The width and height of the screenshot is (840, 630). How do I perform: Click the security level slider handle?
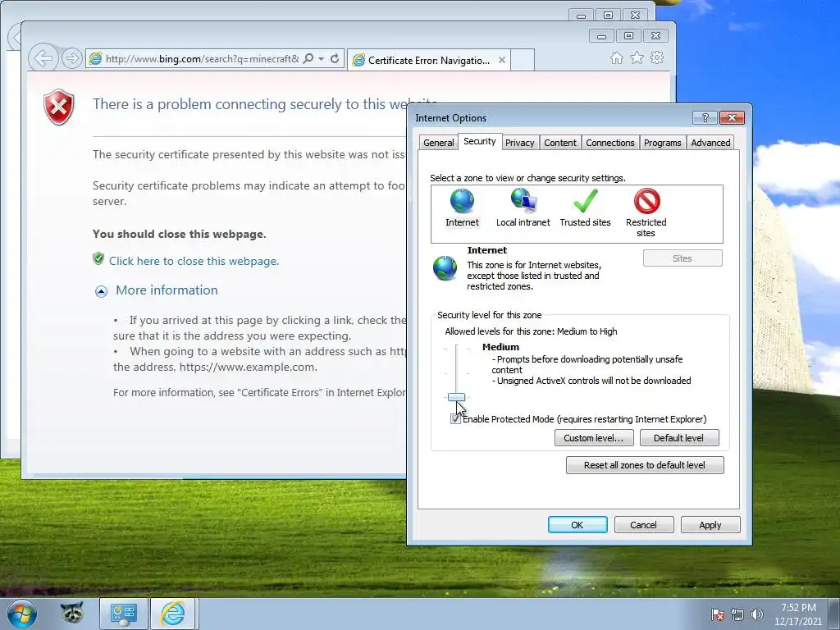456,397
